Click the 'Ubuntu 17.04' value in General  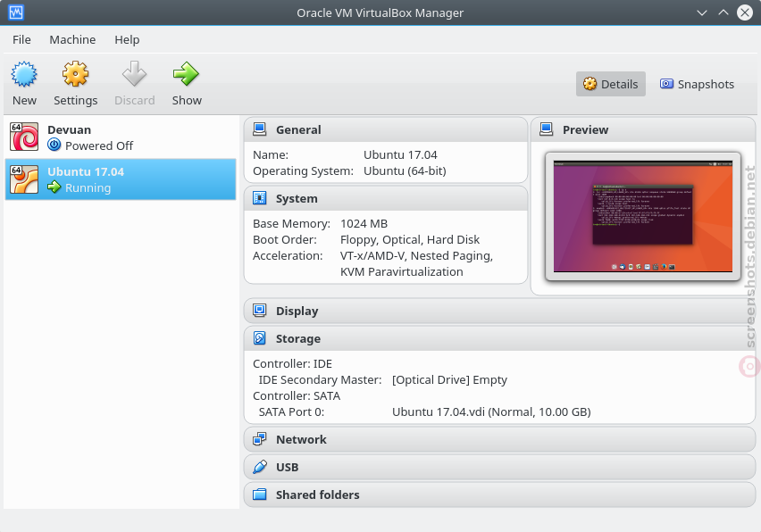coord(400,154)
